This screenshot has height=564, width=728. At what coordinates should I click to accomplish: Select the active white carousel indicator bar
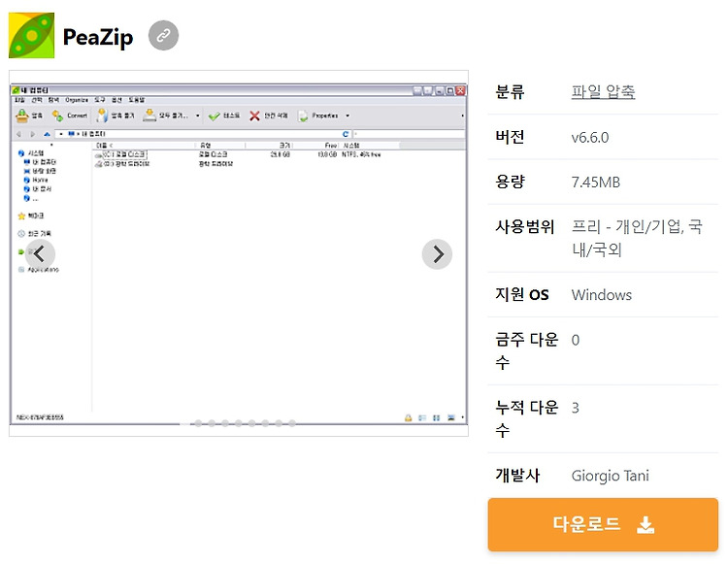coord(184,423)
